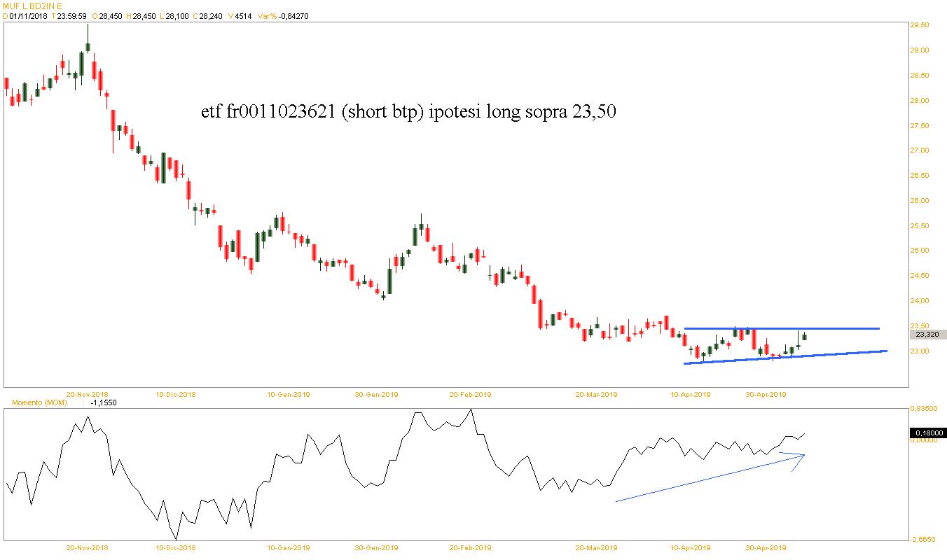
Task: Select the lower rising blue support line
Action: click(784, 357)
